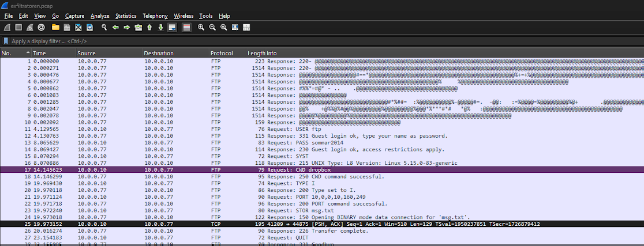The height and width of the screenshot is (246, 644).
Task: Sort packets by the Destination column header
Action: coord(176,54)
